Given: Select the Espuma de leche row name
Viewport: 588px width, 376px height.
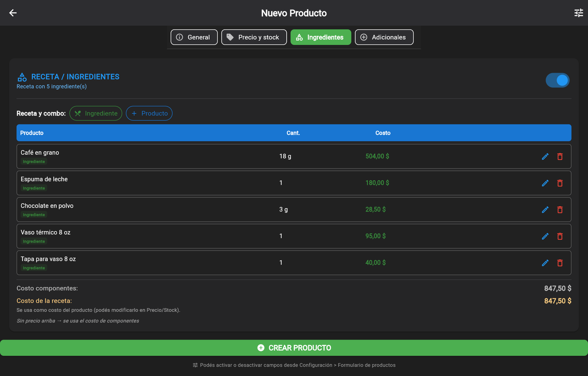Looking at the screenshot, I should click(44, 179).
